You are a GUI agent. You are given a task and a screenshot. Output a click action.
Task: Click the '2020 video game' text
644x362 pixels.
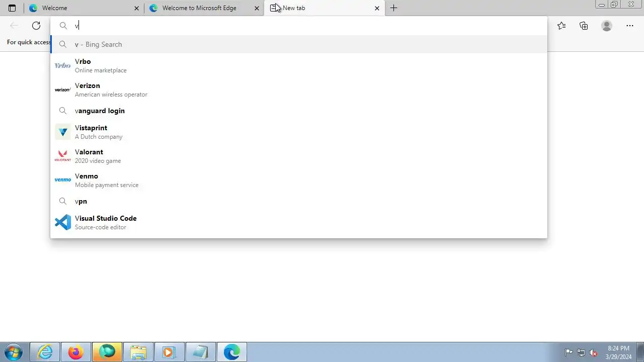98,161
